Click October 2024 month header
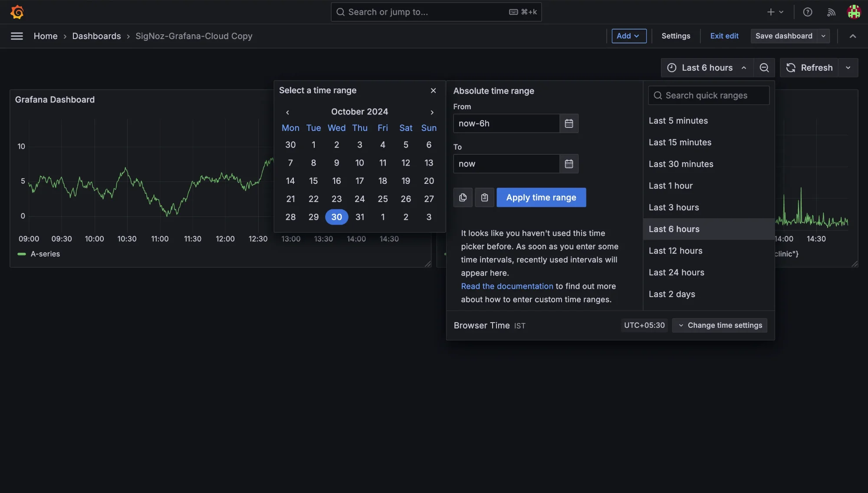The image size is (868, 493). tap(359, 112)
